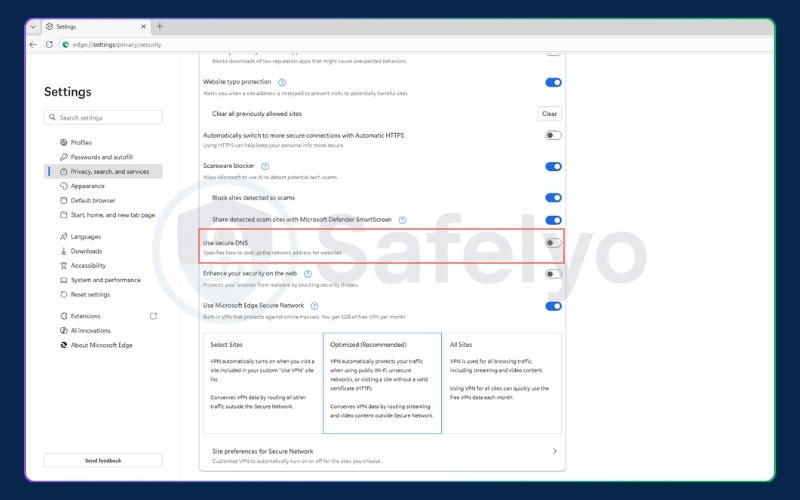Choose Select Sites VPN mode
This screenshot has height=500, width=800.
point(263,383)
